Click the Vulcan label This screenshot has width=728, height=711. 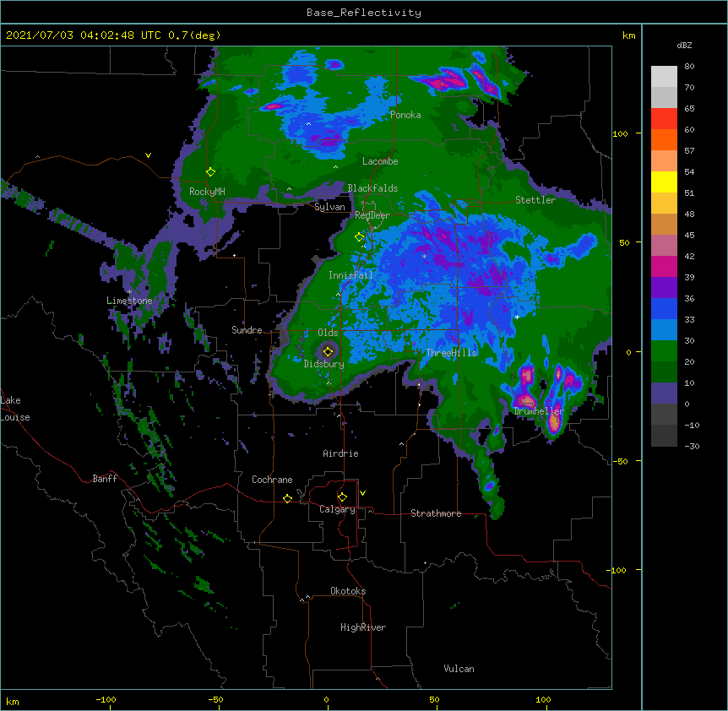[x=459, y=669]
